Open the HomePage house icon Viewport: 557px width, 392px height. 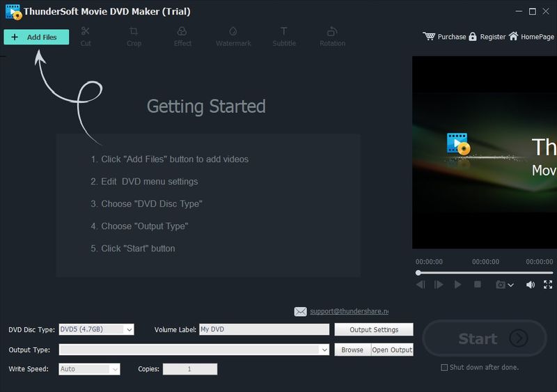[513, 36]
